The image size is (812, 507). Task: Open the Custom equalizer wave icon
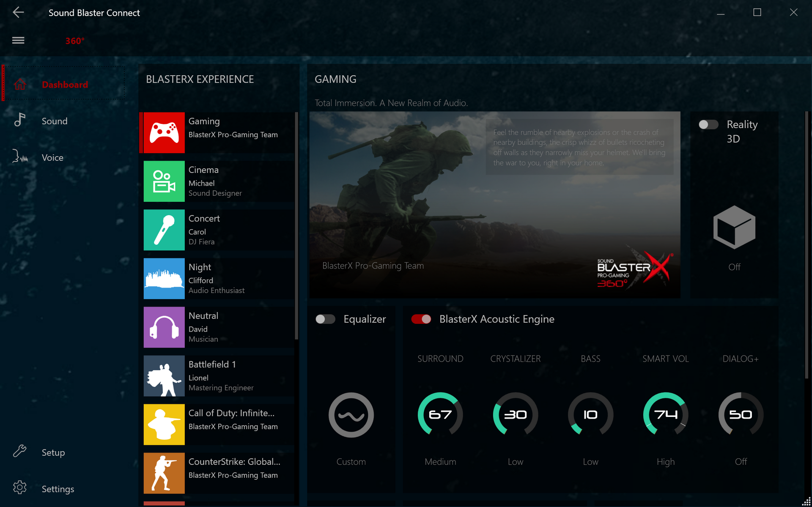tap(351, 415)
